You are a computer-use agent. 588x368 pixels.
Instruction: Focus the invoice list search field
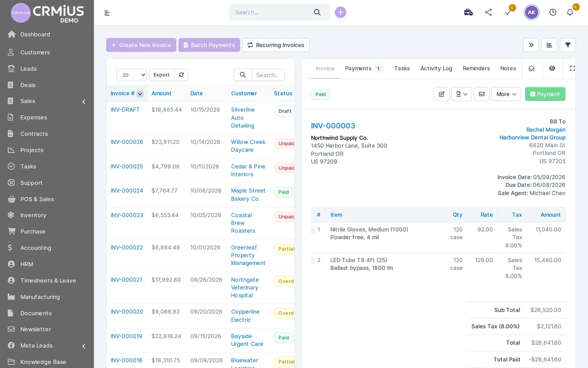268,75
